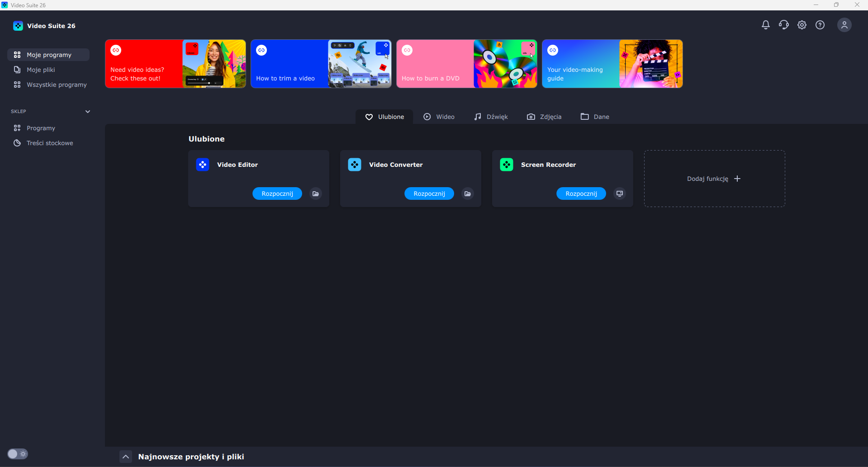Click the Dodaj funkcję card
The height and width of the screenshot is (467, 868).
pyautogui.click(x=715, y=179)
